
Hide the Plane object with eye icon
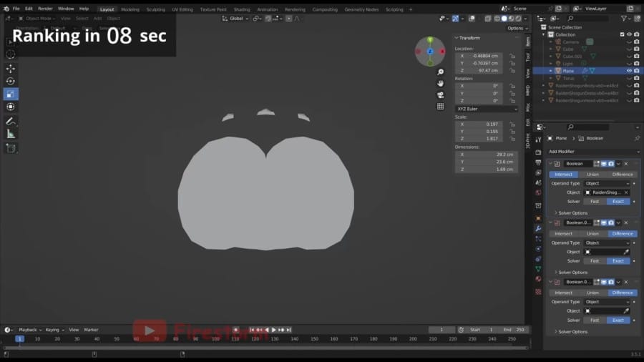629,71
